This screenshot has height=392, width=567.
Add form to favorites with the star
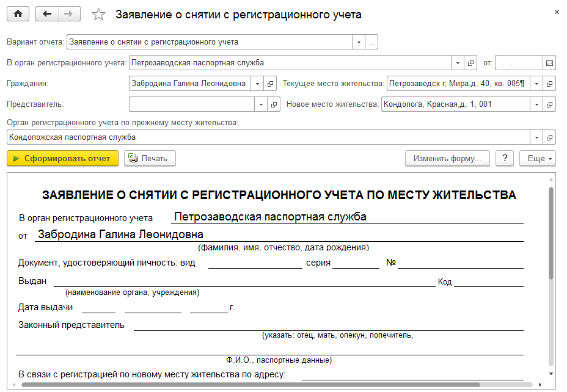(x=98, y=14)
